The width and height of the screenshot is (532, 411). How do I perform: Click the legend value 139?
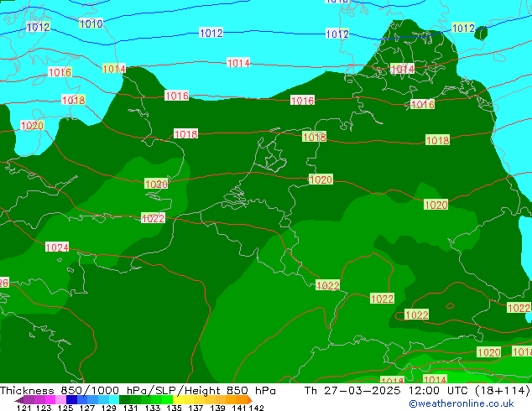click(217, 408)
